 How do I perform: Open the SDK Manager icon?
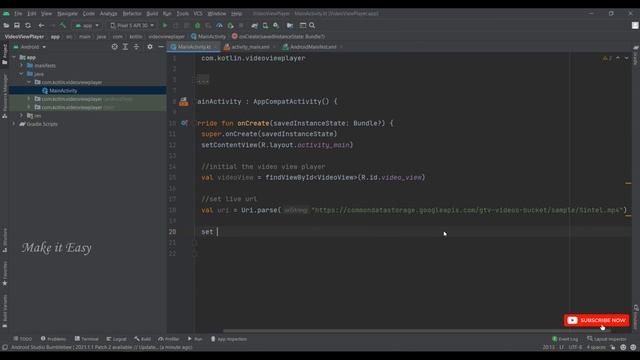click(276, 25)
